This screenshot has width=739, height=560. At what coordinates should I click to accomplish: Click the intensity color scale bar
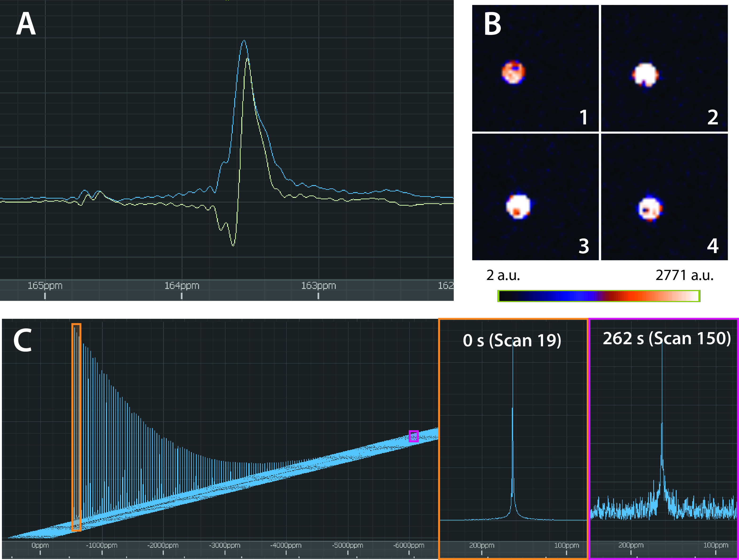[599, 296]
